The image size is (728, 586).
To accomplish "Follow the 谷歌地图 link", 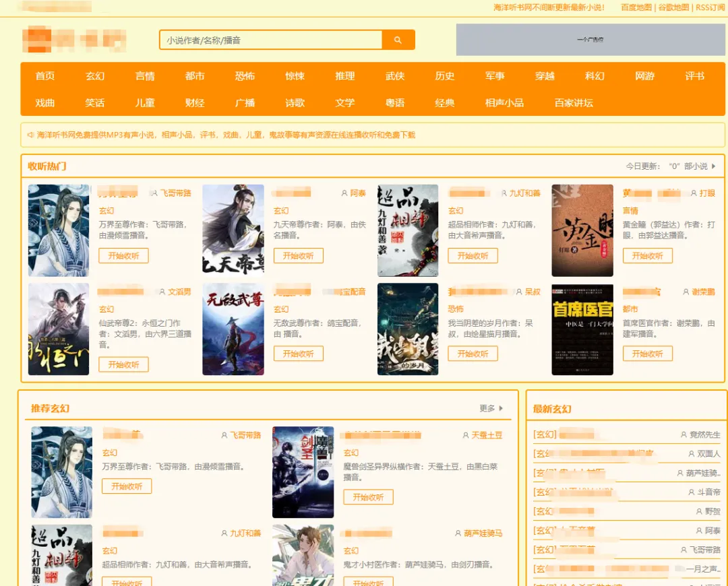I will tap(673, 7).
